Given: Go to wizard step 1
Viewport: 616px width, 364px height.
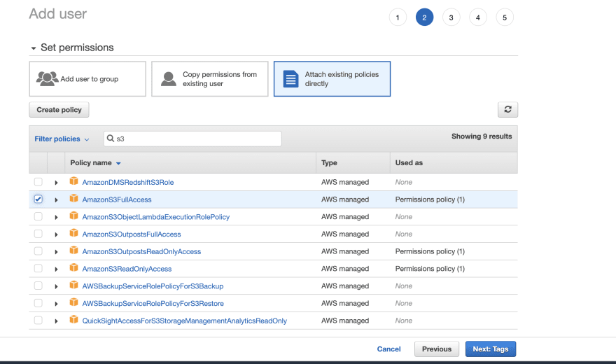Looking at the screenshot, I should click(398, 17).
